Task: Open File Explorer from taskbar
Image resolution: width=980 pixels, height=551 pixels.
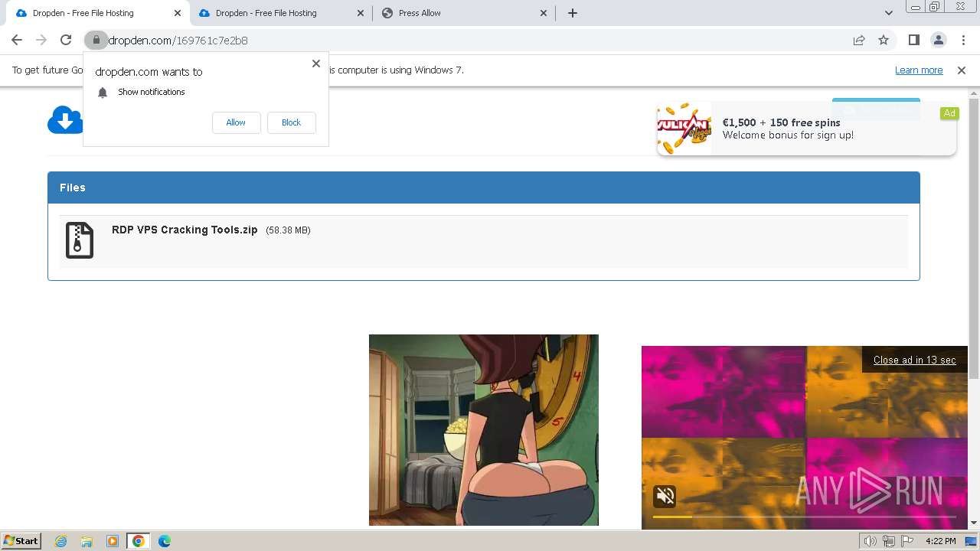Action: (x=87, y=541)
